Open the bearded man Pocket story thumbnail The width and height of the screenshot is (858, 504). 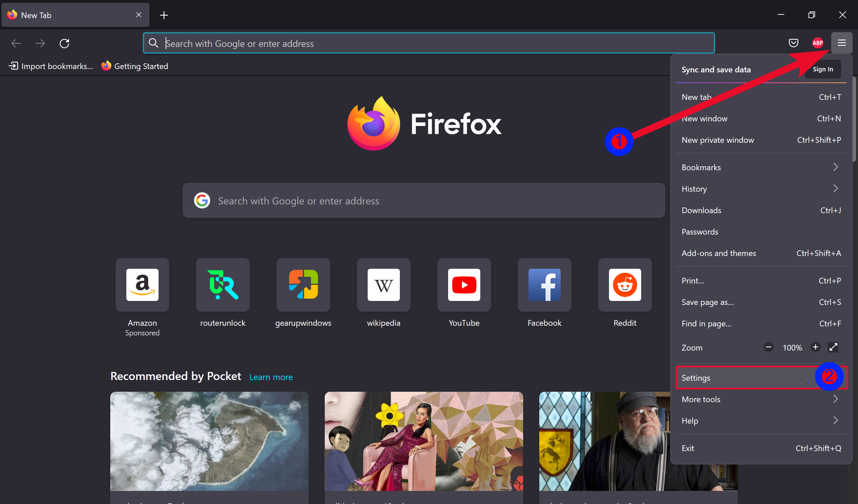(x=605, y=441)
